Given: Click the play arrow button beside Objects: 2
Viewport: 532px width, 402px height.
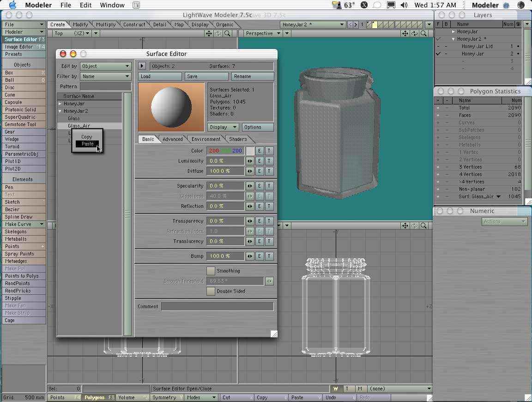Looking at the screenshot, I should click(142, 66).
